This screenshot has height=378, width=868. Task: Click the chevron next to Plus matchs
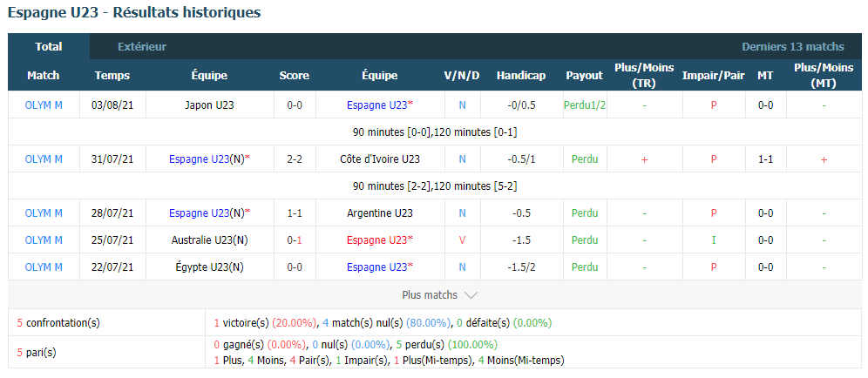[x=471, y=295]
